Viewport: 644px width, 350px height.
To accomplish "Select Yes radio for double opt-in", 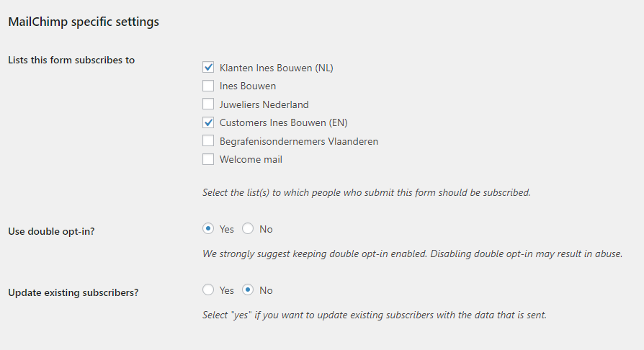I will click(208, 228).
